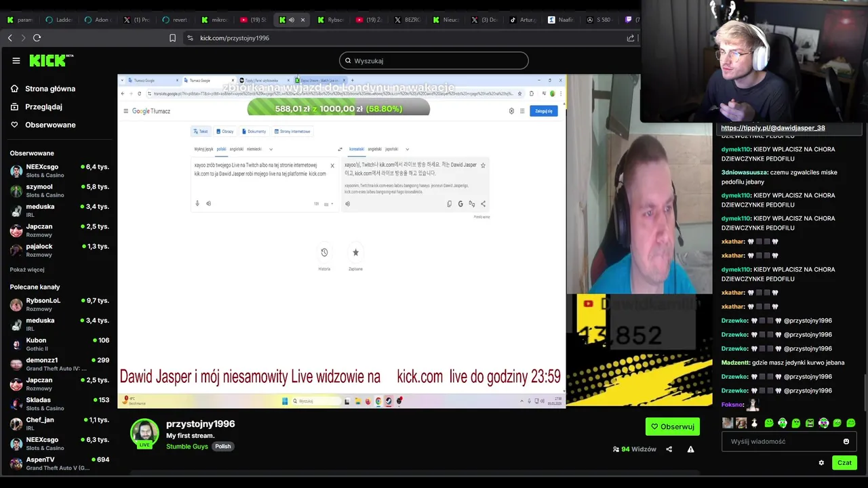Pick the green headphones blob emote

[783, 423]
